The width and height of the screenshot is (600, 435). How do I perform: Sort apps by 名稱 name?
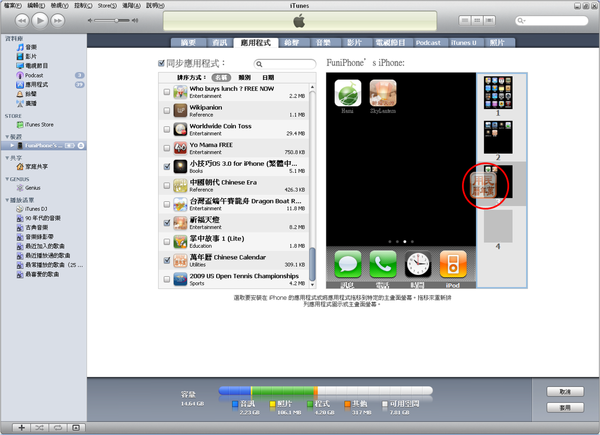(221, 78)
